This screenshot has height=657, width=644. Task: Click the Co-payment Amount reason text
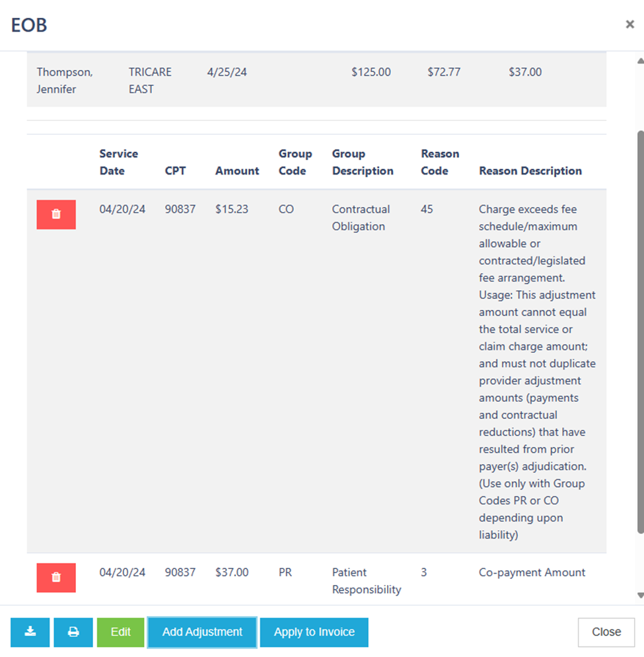coord(532,572)
